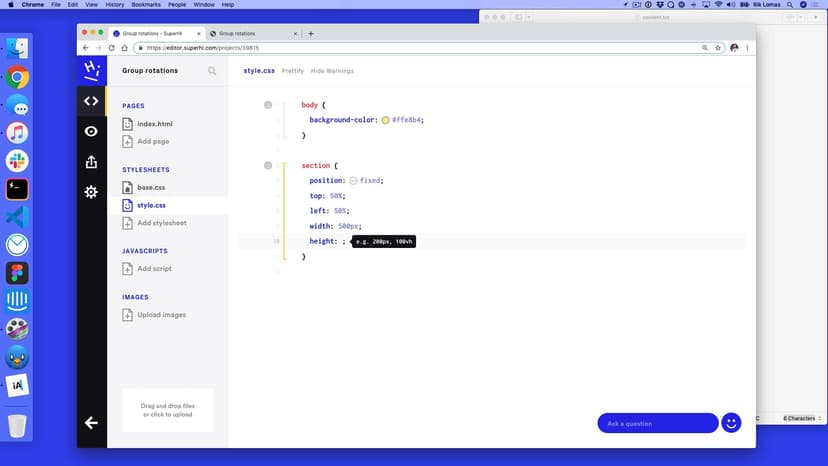Open the preview eye icon in sidebar
The width and height of the screenshot is (828, 466).
91,131
